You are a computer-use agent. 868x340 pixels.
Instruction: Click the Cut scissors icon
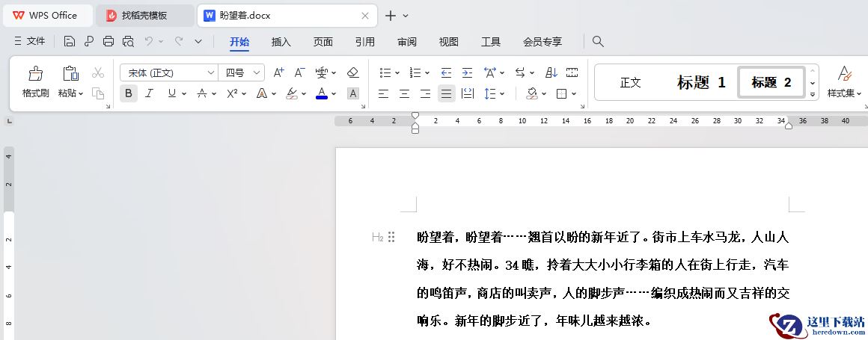(98, 72)
